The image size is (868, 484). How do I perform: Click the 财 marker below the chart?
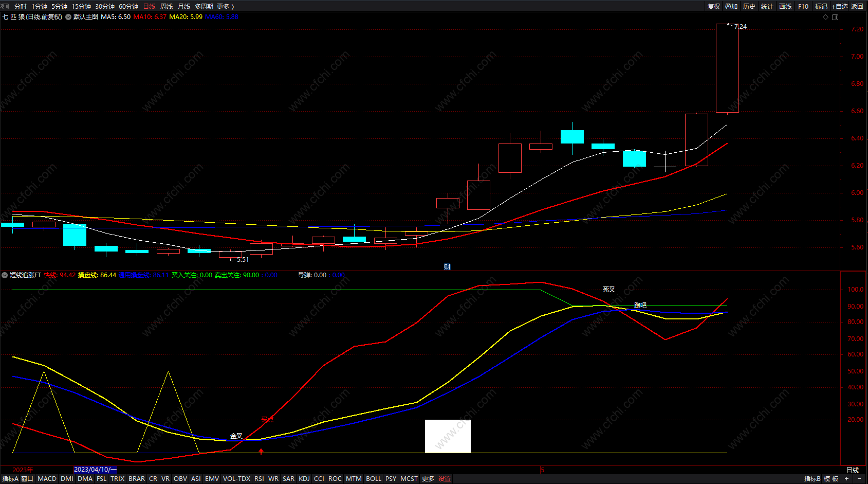pos(447,266)
